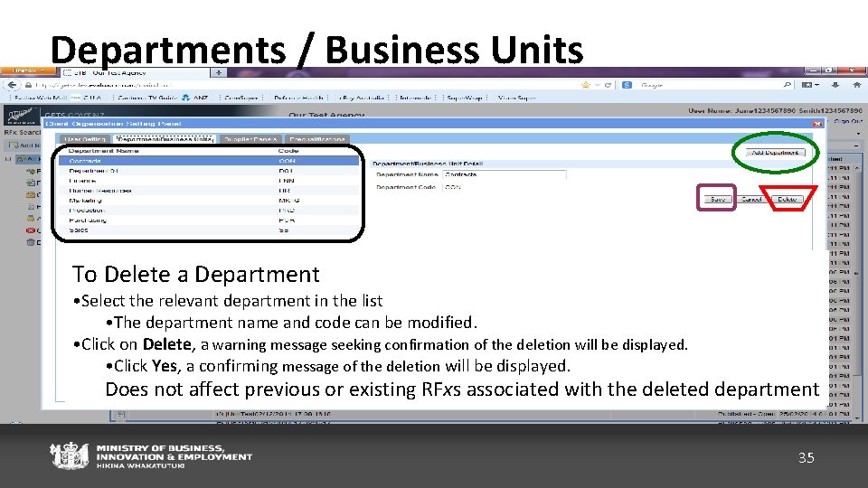Reload the page with refresh icon
This screenshot has width=868, height=488.
(x=608, y=85)
